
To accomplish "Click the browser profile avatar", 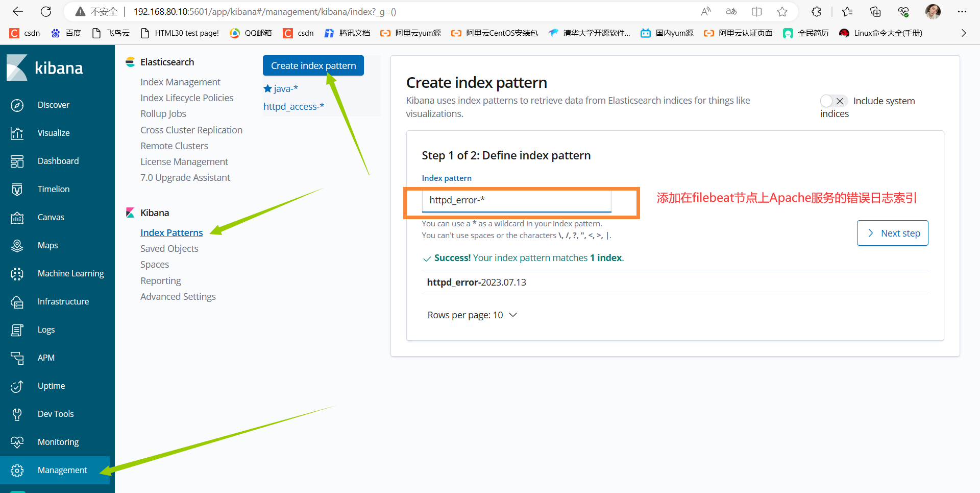I will [933, 12].
